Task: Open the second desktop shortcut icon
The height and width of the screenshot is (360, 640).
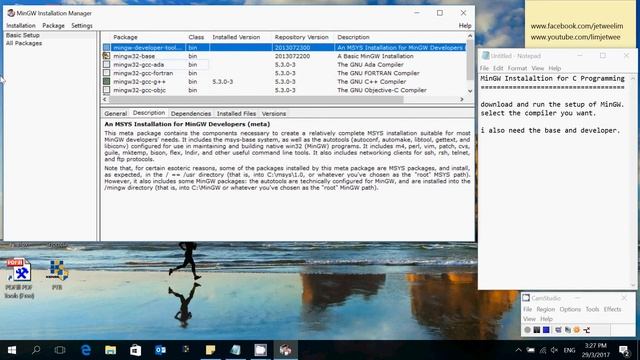Action: pos(57,275)
